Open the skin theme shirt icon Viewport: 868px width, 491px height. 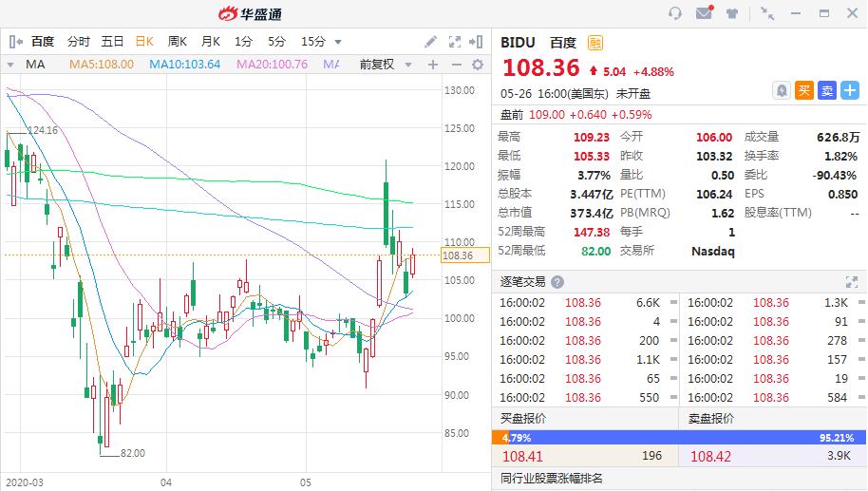(x=732, y=13)
